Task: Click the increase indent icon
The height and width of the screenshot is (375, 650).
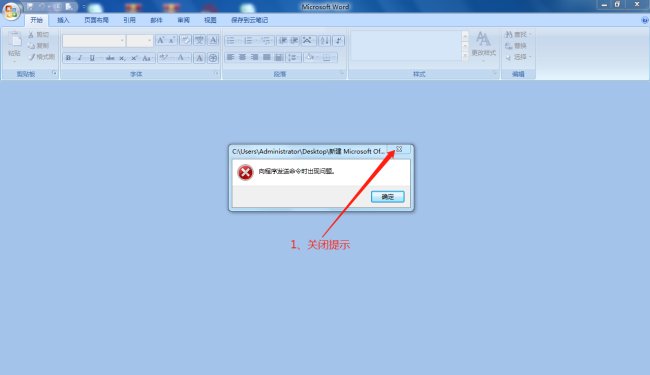Action: [x=294, y=40]
